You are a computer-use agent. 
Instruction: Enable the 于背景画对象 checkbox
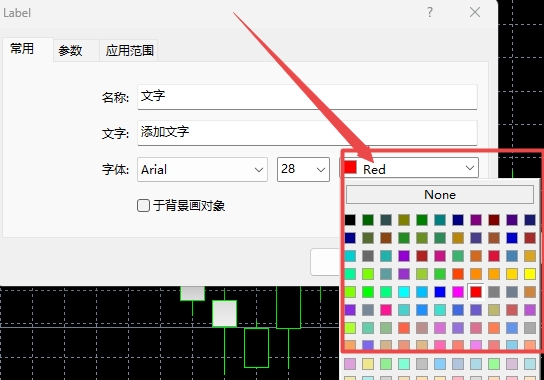pos(144,205)
